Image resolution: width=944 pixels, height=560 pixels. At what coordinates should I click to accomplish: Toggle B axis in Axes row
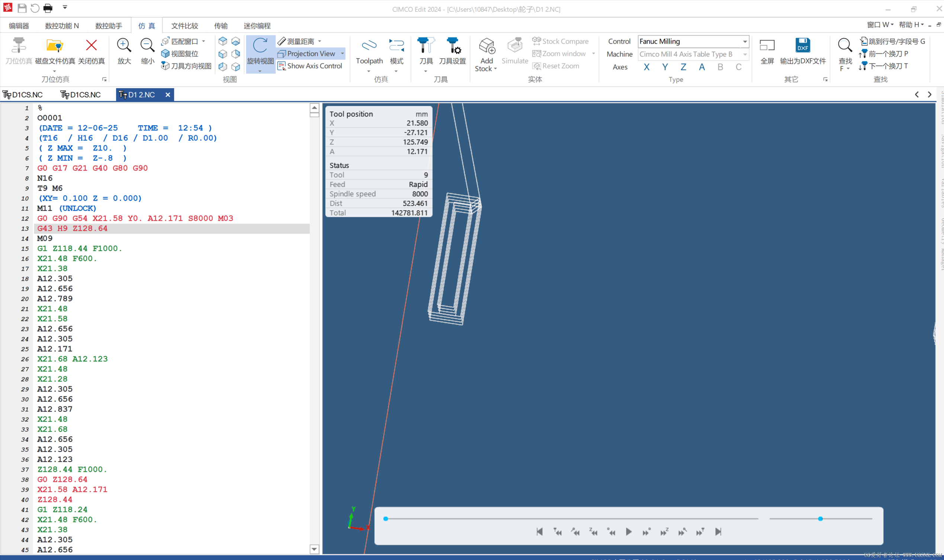click(x=720, y=67)
